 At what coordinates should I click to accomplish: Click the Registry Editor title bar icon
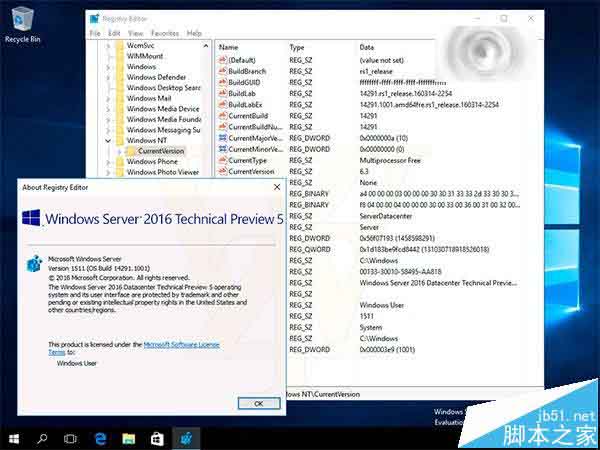(x=94, y=19)
